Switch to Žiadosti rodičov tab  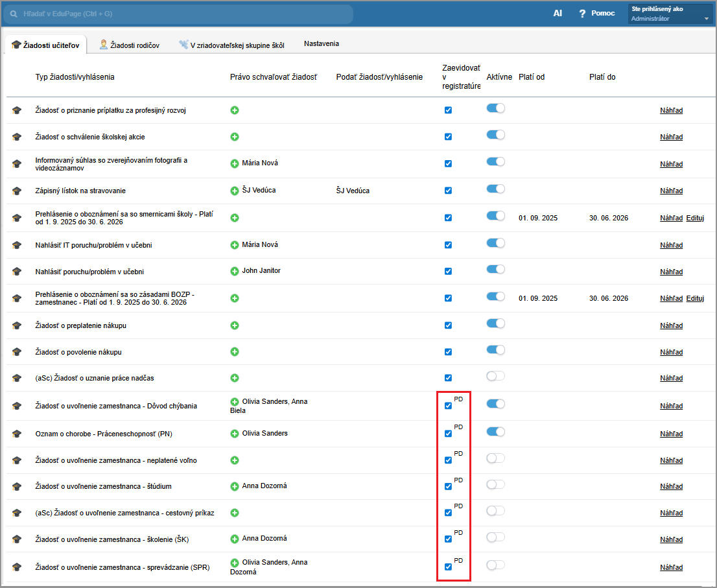tap(135, 45)
